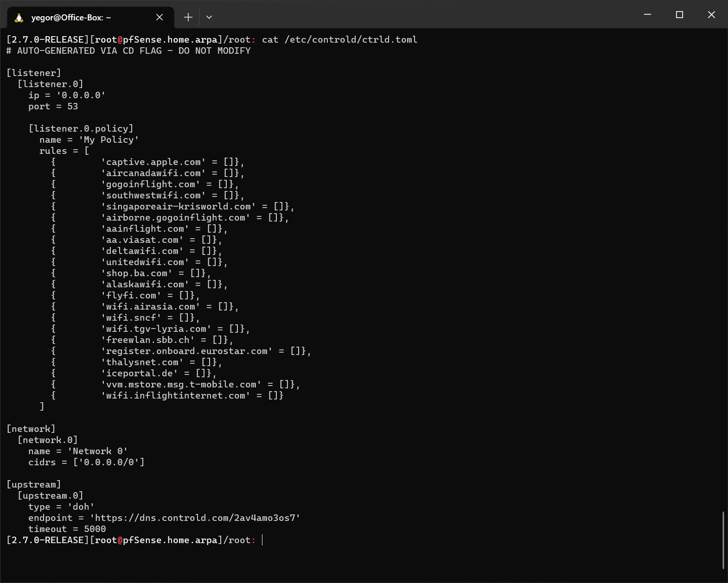
Task: Click the 'My Policy' name value
Action: [x=109, y=139]
